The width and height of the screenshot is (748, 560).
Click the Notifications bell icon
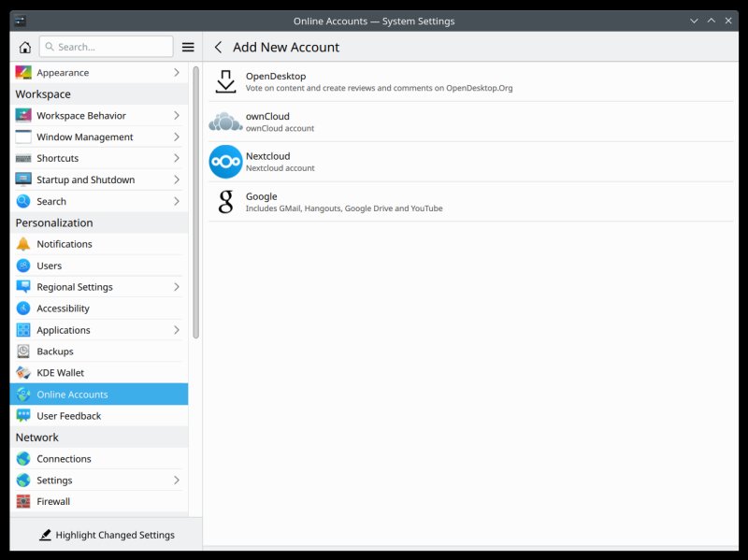click(23, 244)
